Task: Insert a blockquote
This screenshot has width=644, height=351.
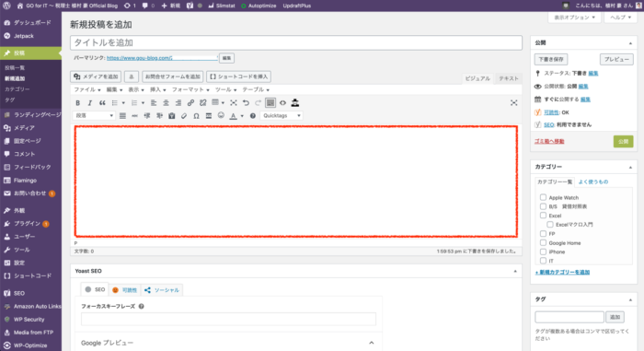Action: 102,103
